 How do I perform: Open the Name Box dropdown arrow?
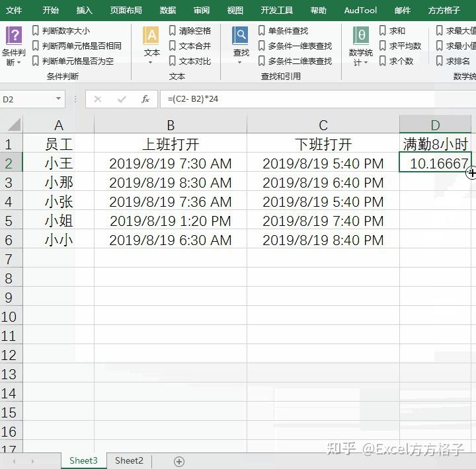pyautogui.click(x=59, y=98)
